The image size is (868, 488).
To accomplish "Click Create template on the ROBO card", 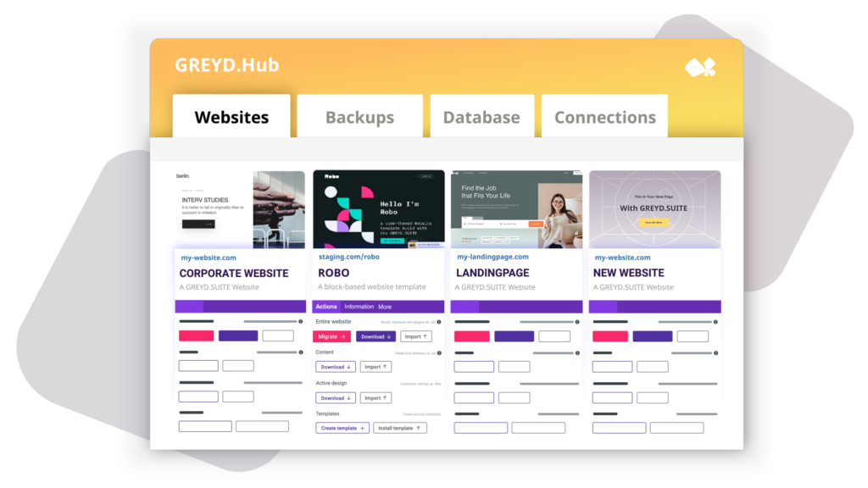I will (x=342, y=427).
